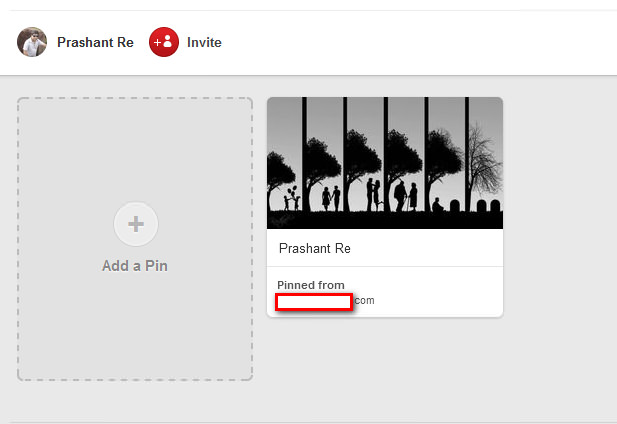Click the Prashant Re title on pin card
617x424 pixels.
(x=315, y=248)
